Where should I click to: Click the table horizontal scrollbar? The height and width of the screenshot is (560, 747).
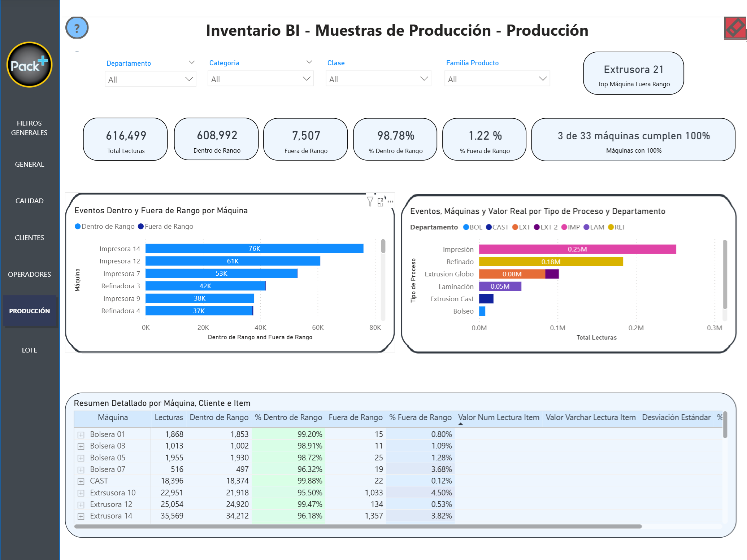click(357, 526)
